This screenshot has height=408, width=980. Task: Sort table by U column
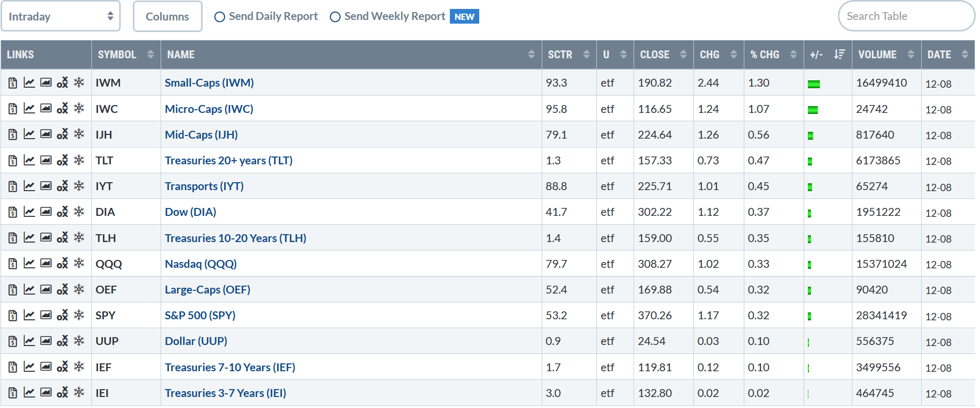click(615, 55)
